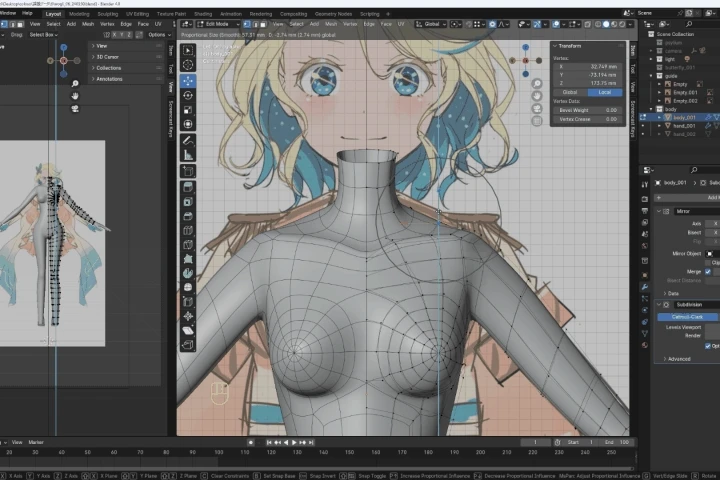
Task: Switch to the UV Editing workspace tab
Action: click(137, 14)
